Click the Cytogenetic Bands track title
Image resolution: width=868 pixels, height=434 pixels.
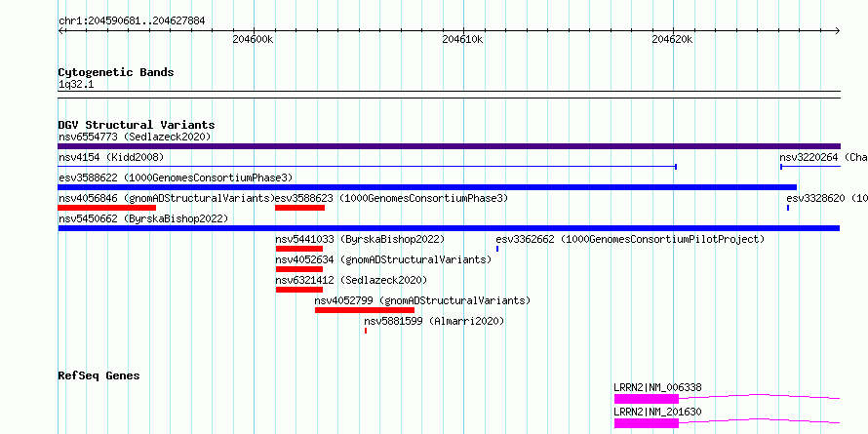(x=116, y=72)
